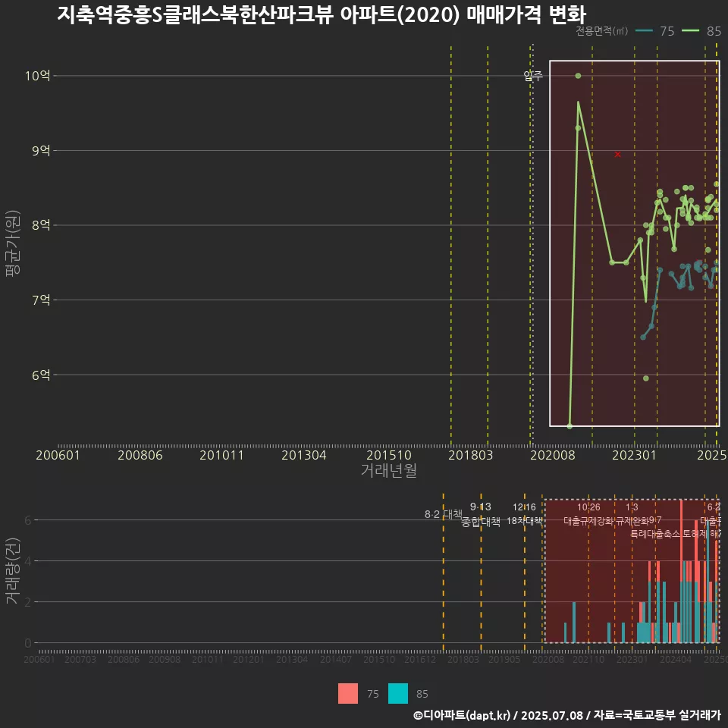Click the 201803 label on price chart

[x=471, y=455]
